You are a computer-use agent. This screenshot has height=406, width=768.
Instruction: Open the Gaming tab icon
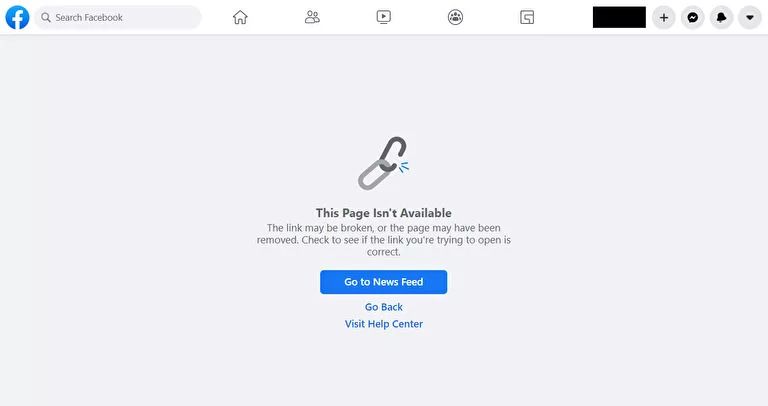tap(527, 18)
